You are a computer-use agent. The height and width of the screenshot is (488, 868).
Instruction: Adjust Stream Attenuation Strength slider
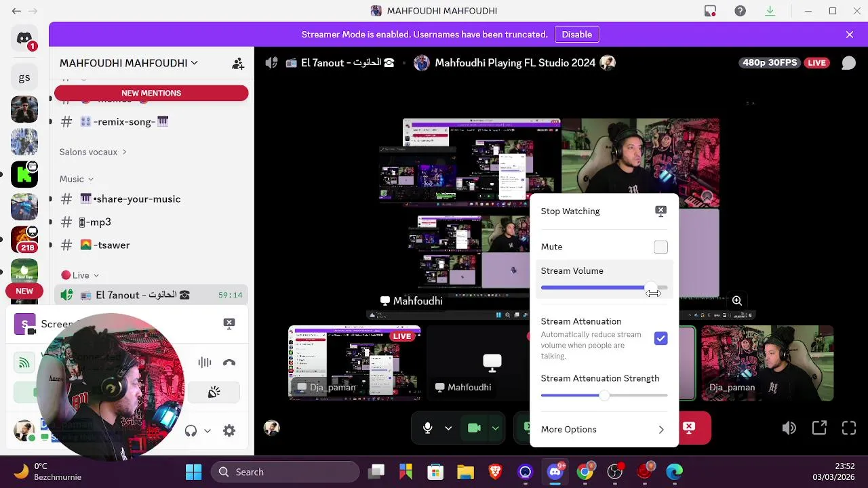[x=604, y=394]
